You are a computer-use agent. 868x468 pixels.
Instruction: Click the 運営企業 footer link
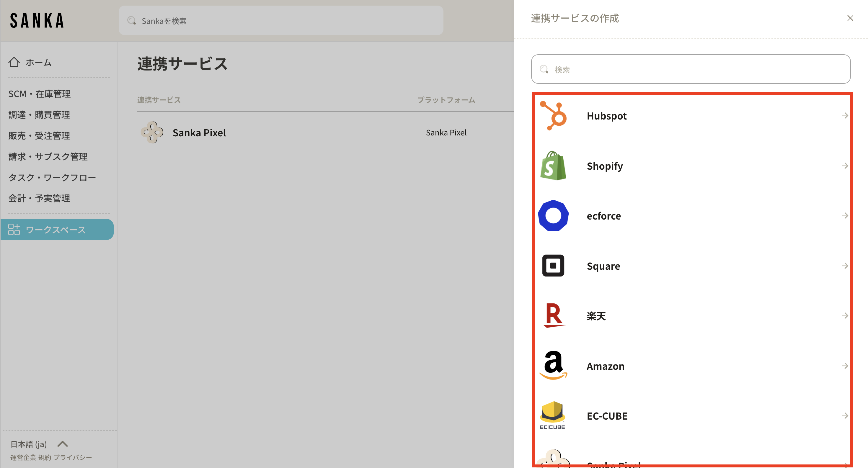(22, 458)
